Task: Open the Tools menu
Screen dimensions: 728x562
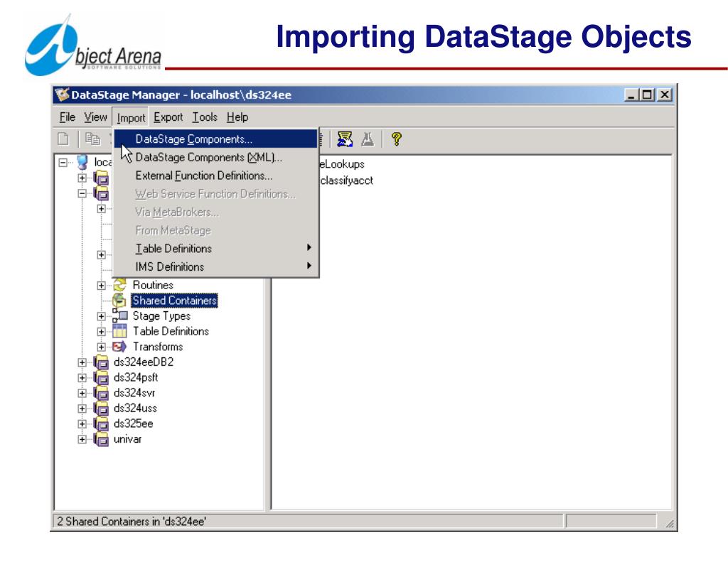Action: [x=205, y=117]
